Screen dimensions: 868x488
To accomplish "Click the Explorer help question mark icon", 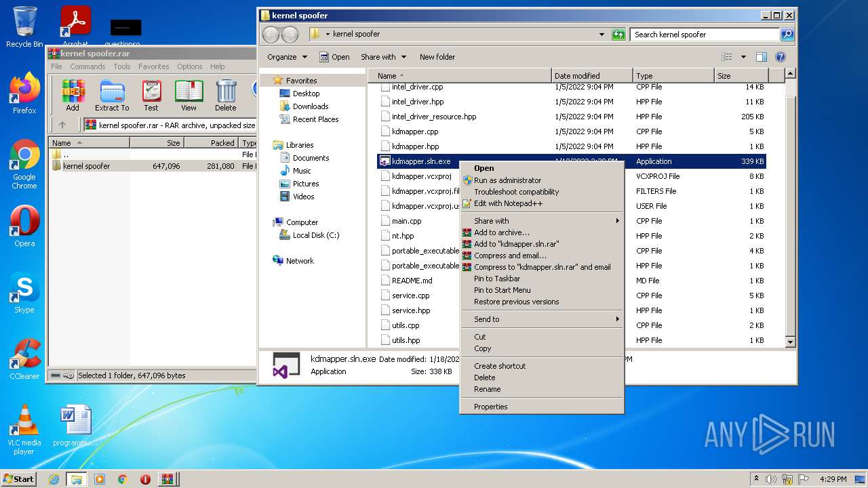I will click(781, 57).
